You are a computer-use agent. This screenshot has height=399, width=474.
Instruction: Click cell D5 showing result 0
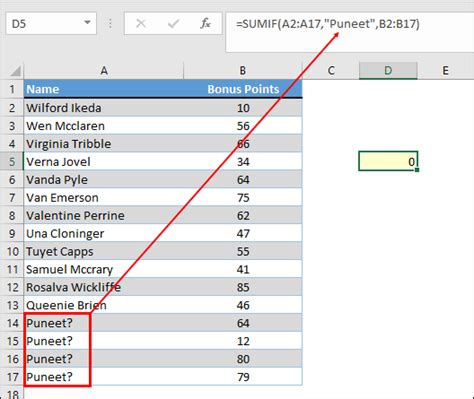pyautogui.click(x=388, y=161)
